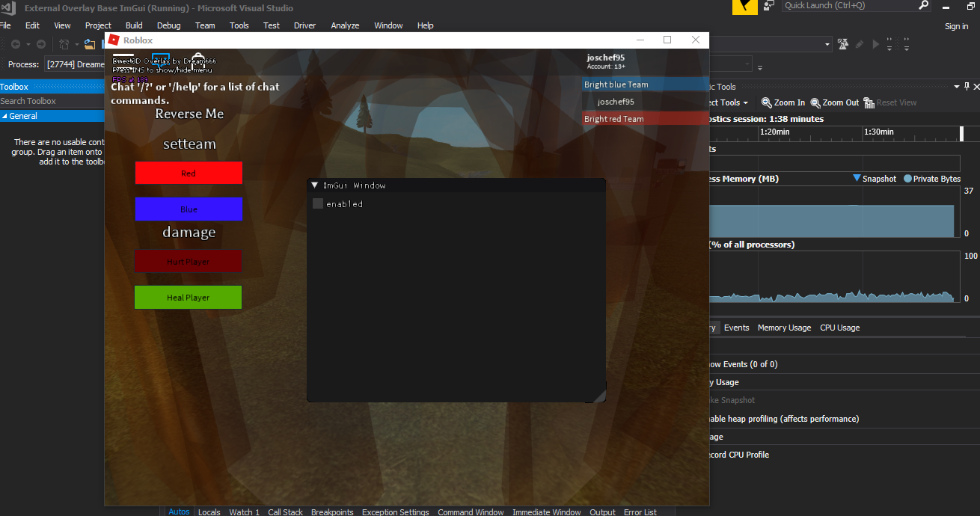Viewport: 980px width, 516px height.
Task: Open the Roblox chat bubble icon
Action: tap(161, 61)
